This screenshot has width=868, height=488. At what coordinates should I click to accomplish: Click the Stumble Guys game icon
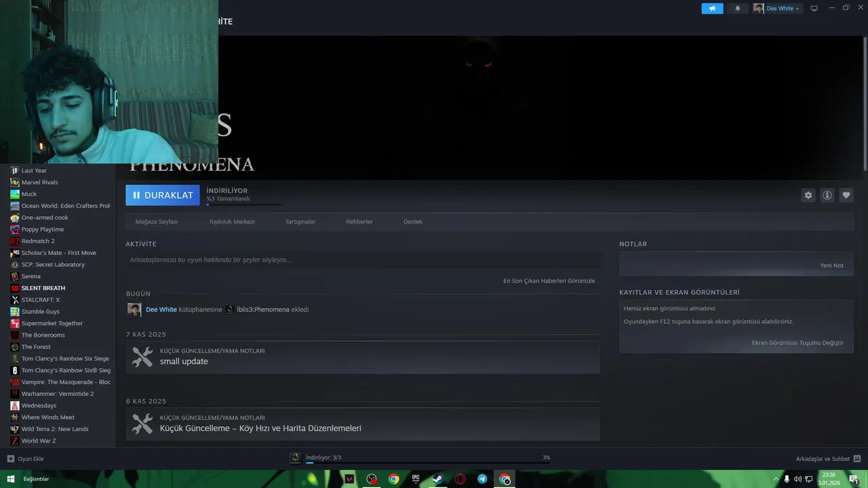15,312
